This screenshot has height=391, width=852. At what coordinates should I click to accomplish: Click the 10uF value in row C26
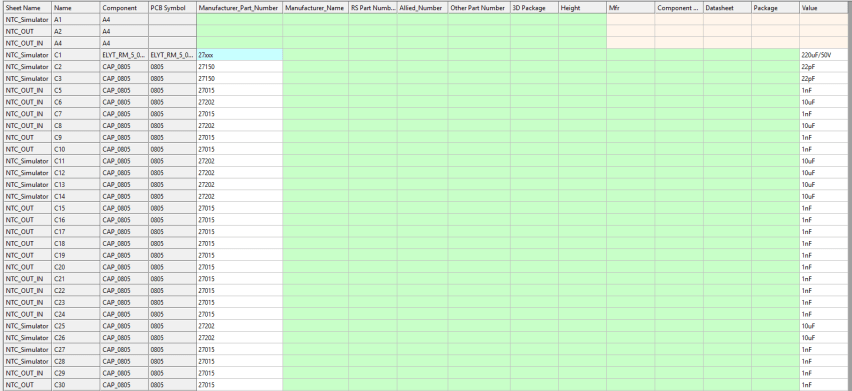tap(825, 338)
